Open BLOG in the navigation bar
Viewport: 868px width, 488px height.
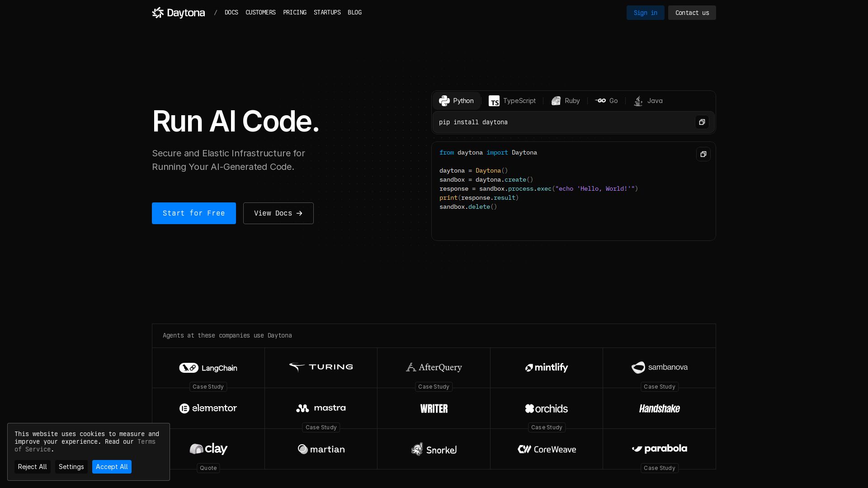click(354, 13)
